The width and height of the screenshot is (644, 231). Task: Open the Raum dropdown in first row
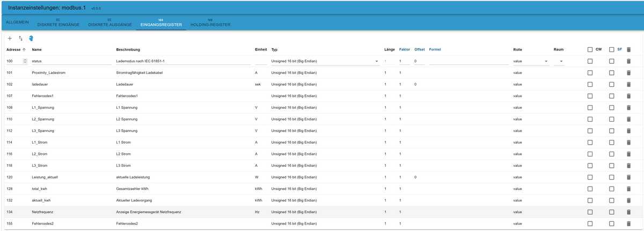559,61
